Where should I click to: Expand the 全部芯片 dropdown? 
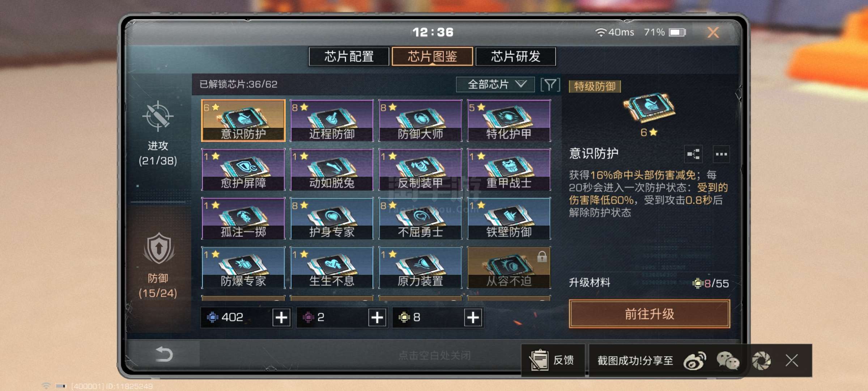[x=495, y=85]
